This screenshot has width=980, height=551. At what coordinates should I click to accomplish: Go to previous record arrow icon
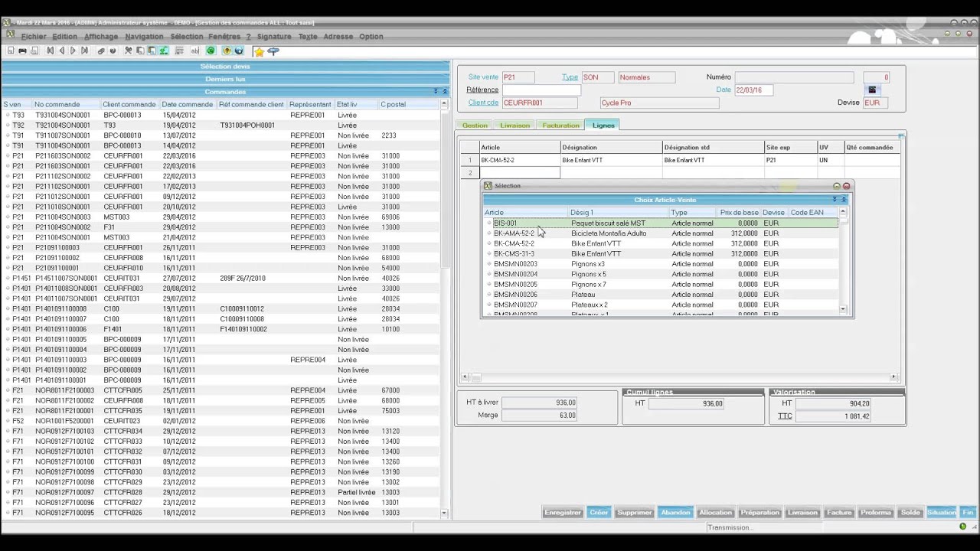pos(61,51)
